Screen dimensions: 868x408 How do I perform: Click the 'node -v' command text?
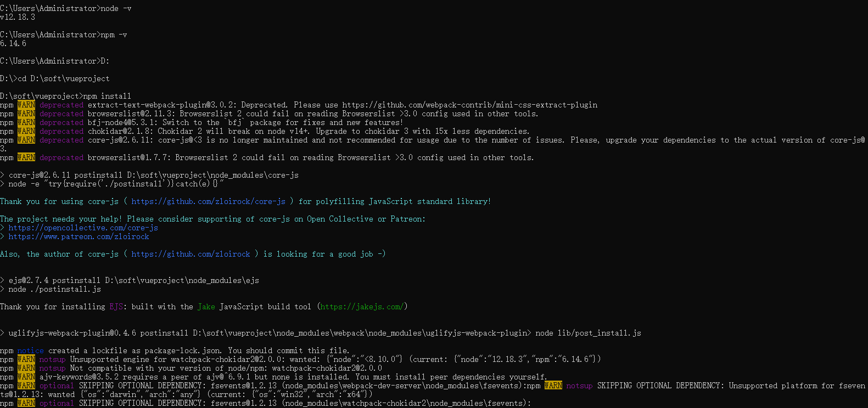[116, 8]
